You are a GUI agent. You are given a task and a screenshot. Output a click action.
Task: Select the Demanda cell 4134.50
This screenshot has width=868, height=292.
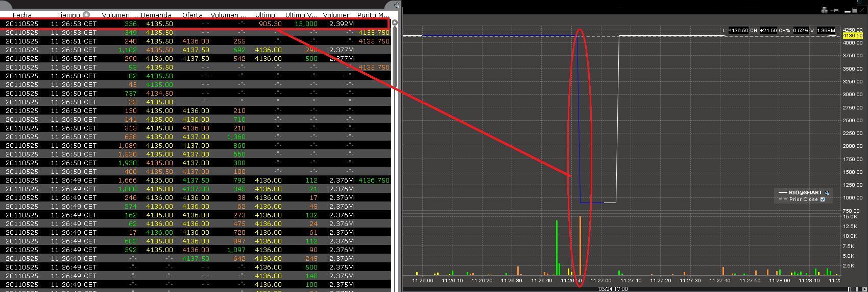click(x=159, y=93)
